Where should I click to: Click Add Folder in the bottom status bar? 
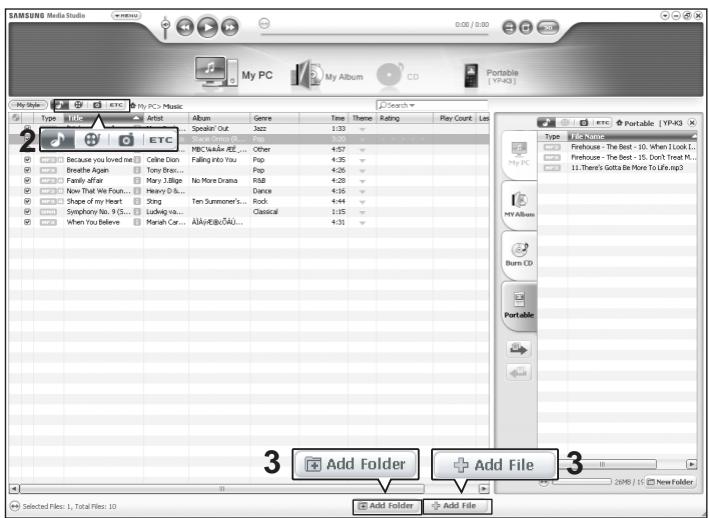pos(387,506)
